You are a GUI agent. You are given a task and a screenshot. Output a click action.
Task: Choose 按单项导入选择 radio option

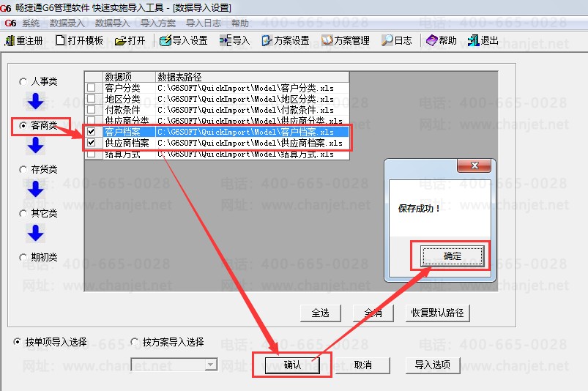[17, 342]
